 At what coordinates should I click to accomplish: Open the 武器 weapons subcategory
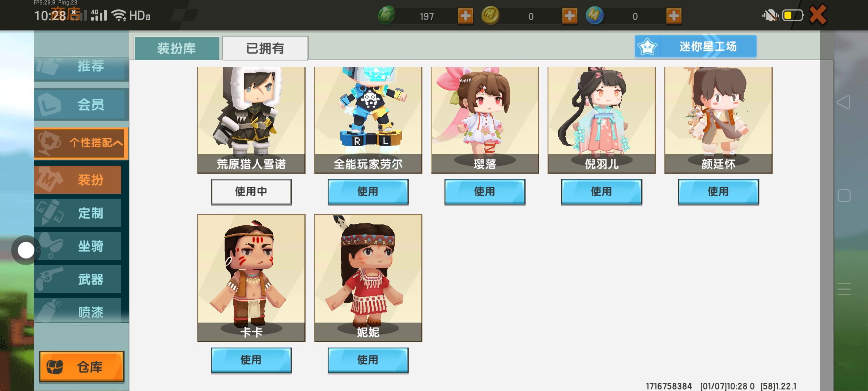point(78,279)
